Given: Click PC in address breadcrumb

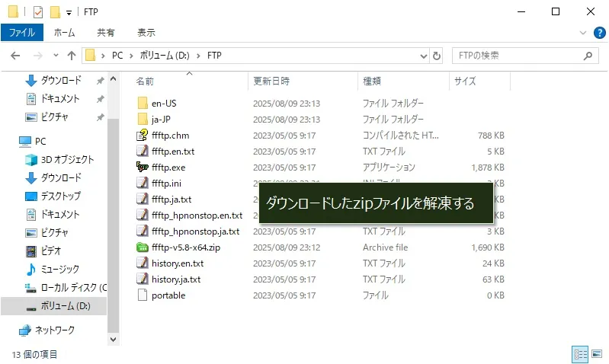Looking at the screenshot, I should tap(117, 56).
